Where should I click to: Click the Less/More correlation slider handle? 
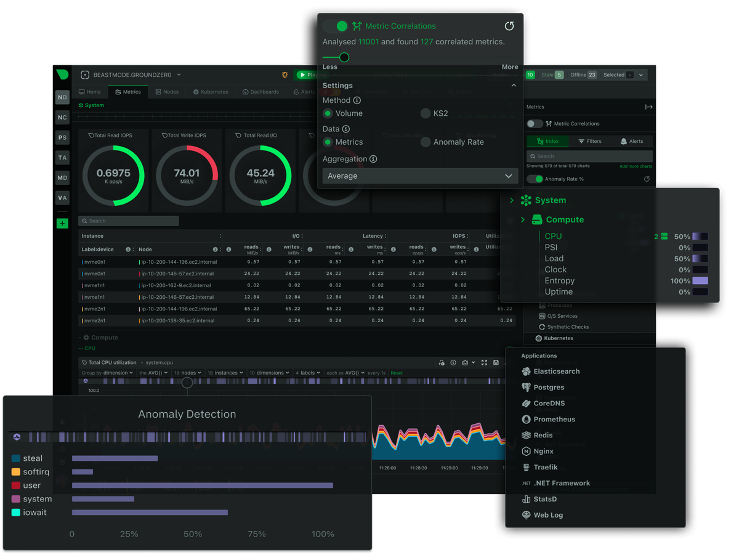(x=344, y=57)
